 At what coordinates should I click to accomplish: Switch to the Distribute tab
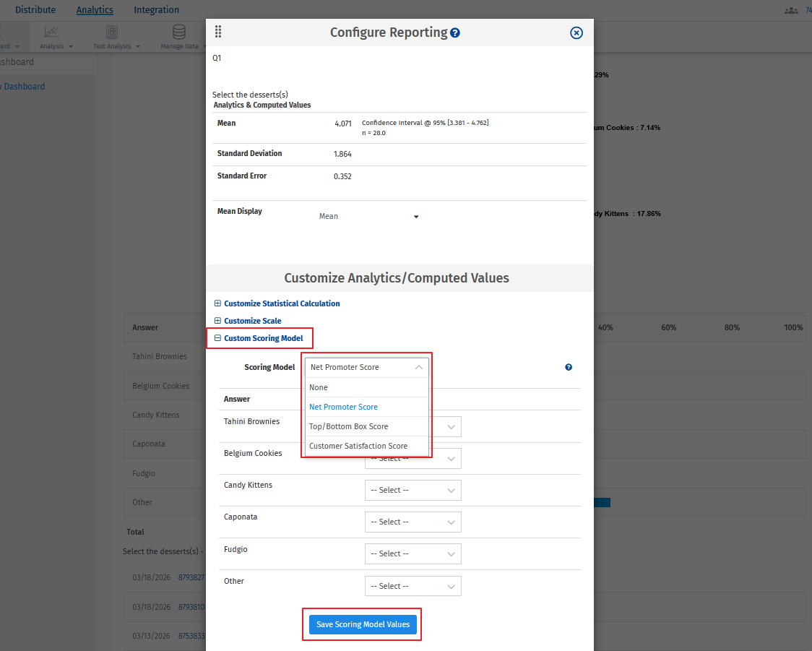point(35,9)
